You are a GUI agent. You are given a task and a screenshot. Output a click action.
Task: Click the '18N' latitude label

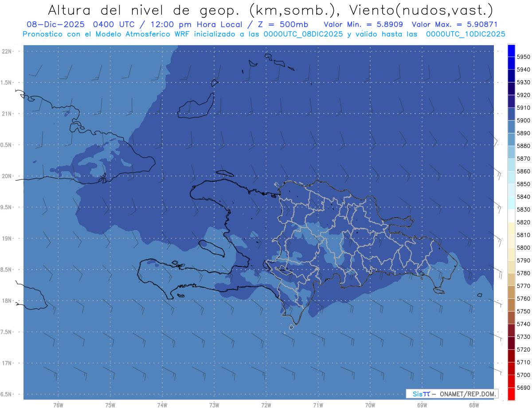[x=7, y=301]
